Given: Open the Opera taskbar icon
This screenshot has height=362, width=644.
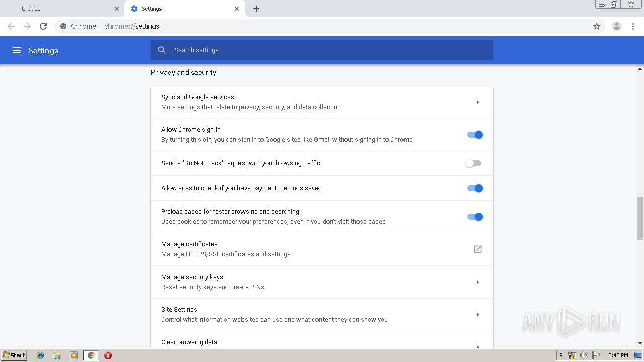Looking at the screenshot, I should (x=108, y=355).
